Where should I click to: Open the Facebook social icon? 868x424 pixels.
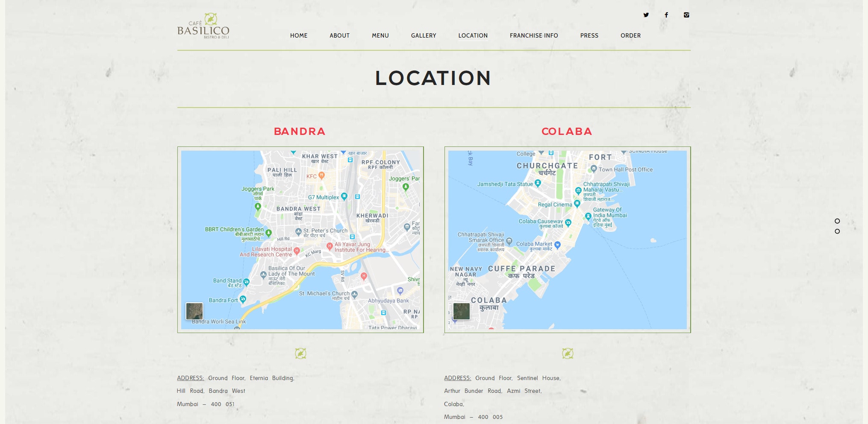pos(666,15)
